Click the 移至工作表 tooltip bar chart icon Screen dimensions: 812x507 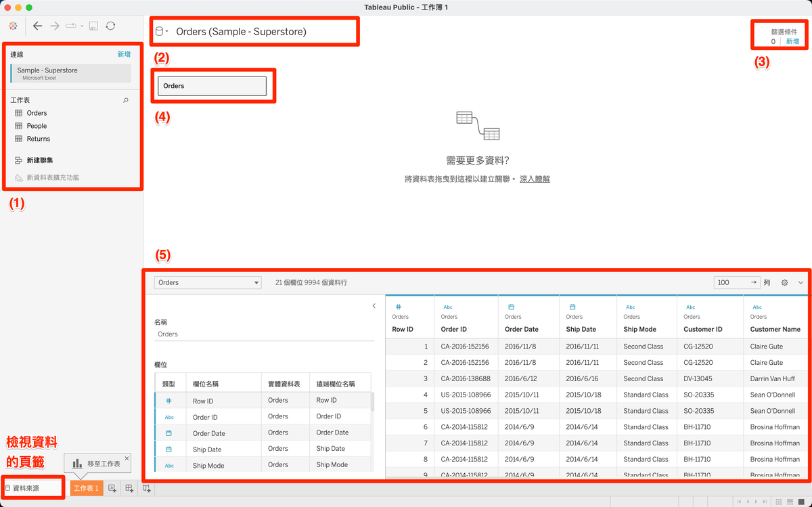[x=77, y=464]
